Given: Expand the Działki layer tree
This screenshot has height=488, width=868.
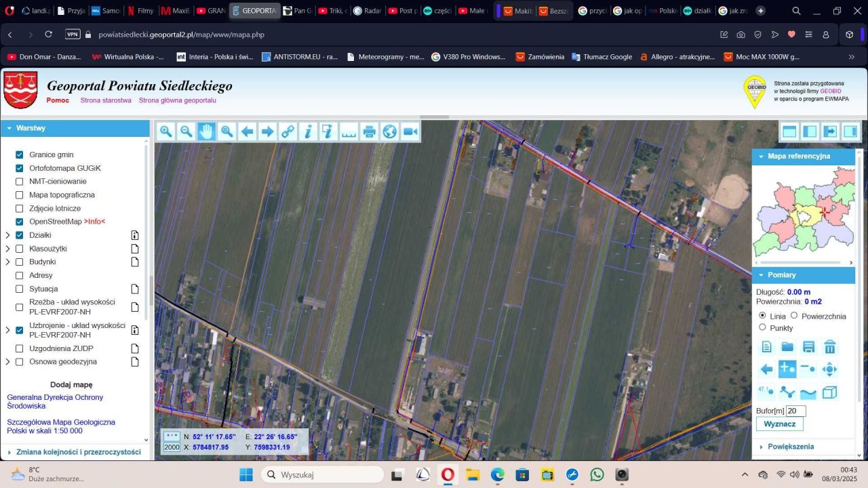Looking at the screenshot, I should pos(7,235).
